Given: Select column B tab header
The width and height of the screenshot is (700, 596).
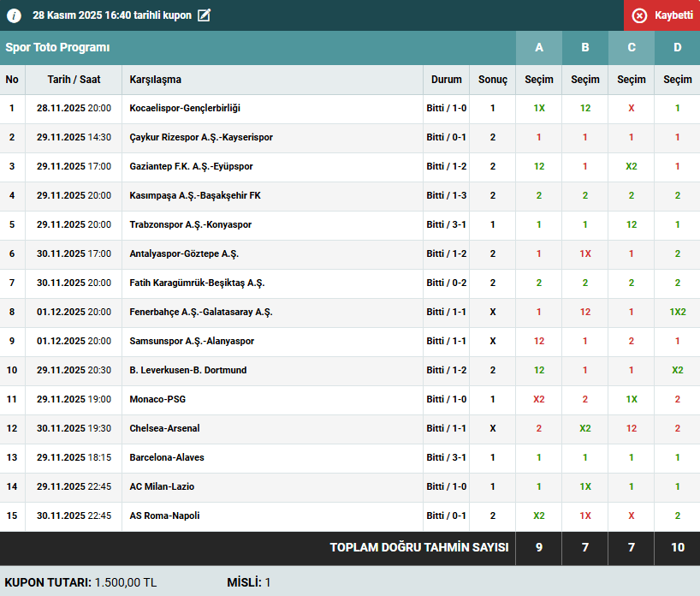Looking at the screenshot, I should (585, 48).
